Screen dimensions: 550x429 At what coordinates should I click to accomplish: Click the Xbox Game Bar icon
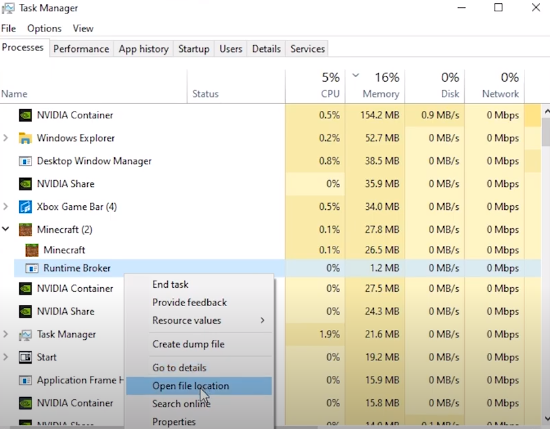click(x=25, y=207)
